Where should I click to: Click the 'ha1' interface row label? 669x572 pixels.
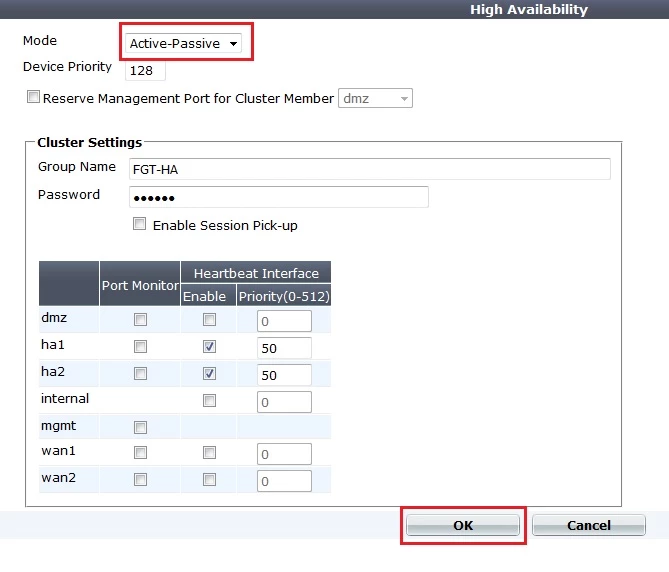point(53,344)
